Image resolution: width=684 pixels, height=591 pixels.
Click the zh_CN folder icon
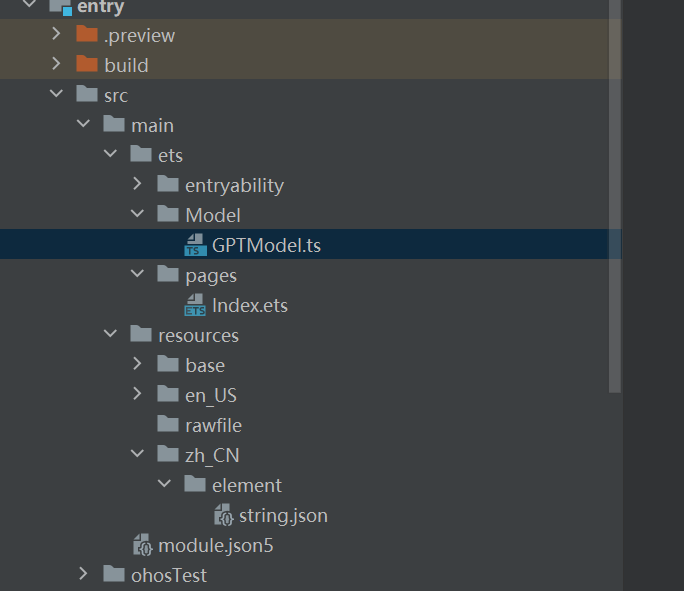pyautogui.click(x=168, y=454)
